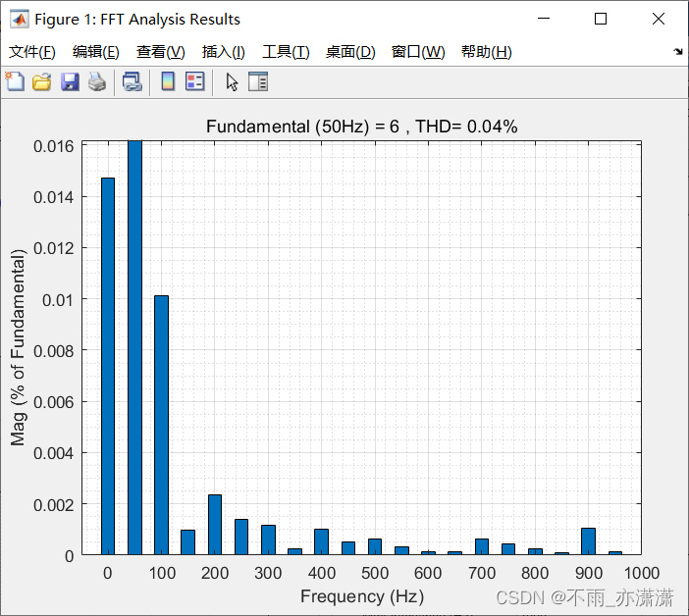Select the DC bar at 0 Hz
Viewport: 689px width, 616px height.
(x=108, y=366)
